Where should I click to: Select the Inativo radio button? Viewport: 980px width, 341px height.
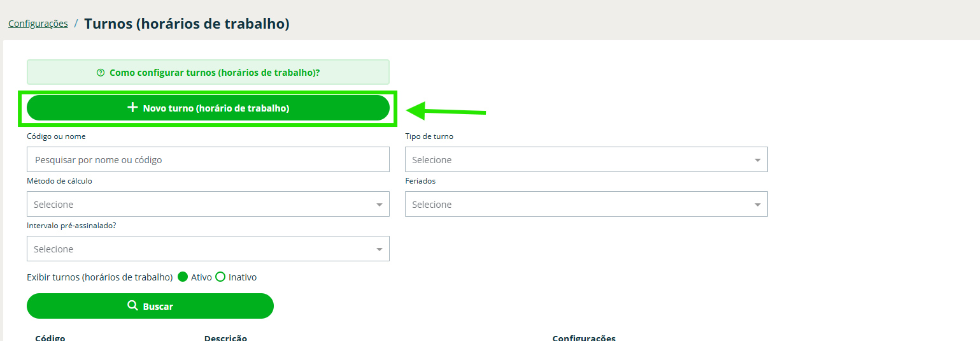(x=220, y=277)
